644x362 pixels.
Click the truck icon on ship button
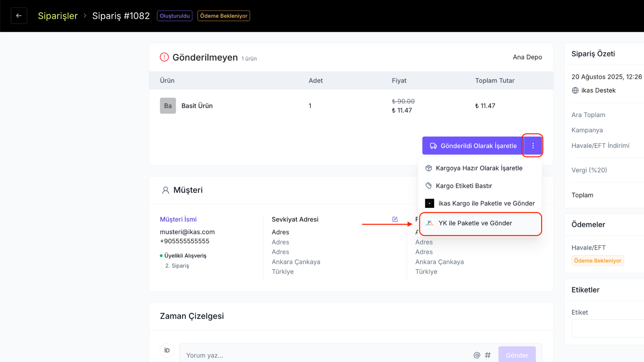coord(433,146)
